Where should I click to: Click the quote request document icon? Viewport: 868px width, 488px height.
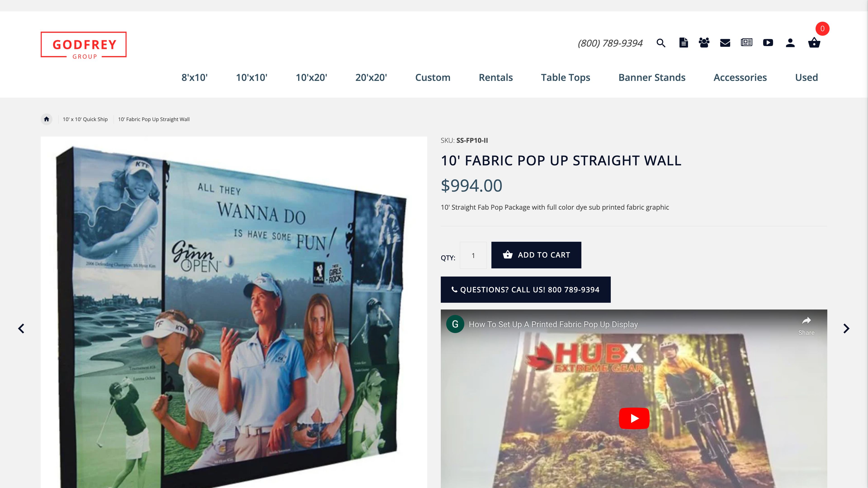tap(683, 43)
